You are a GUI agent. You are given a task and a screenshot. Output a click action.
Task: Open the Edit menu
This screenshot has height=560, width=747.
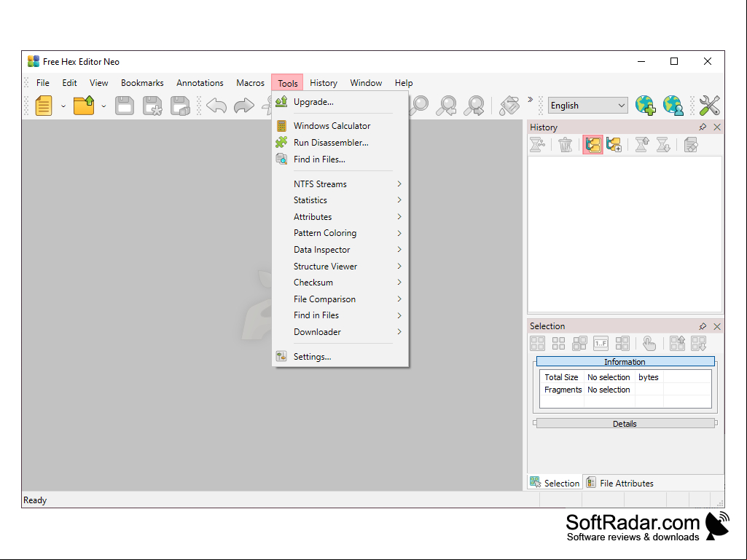tap(69, 83)
